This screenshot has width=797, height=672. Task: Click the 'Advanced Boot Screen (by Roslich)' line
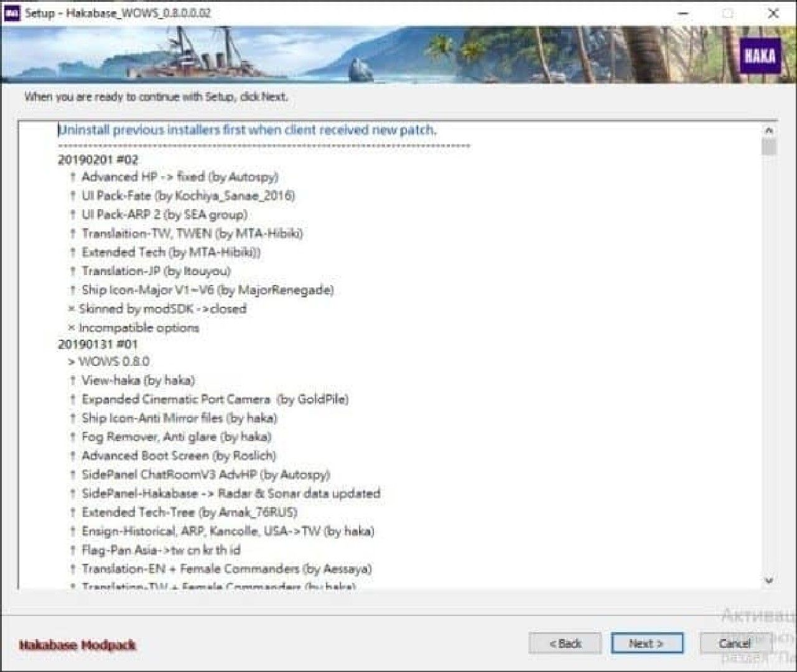(x=172, y=455)
